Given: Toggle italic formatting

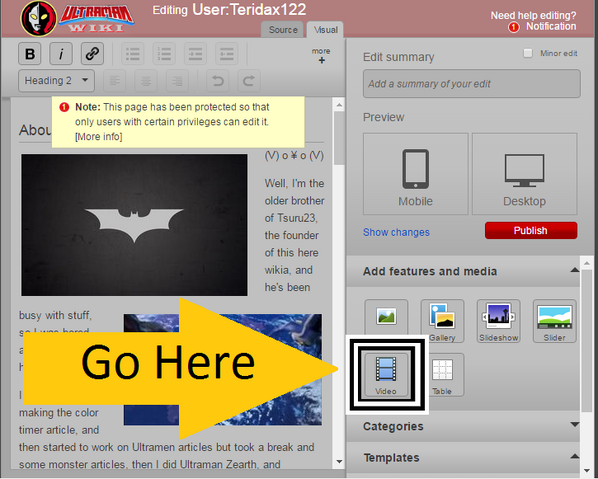Looking at the screenshot, I should tap(61, 54).
